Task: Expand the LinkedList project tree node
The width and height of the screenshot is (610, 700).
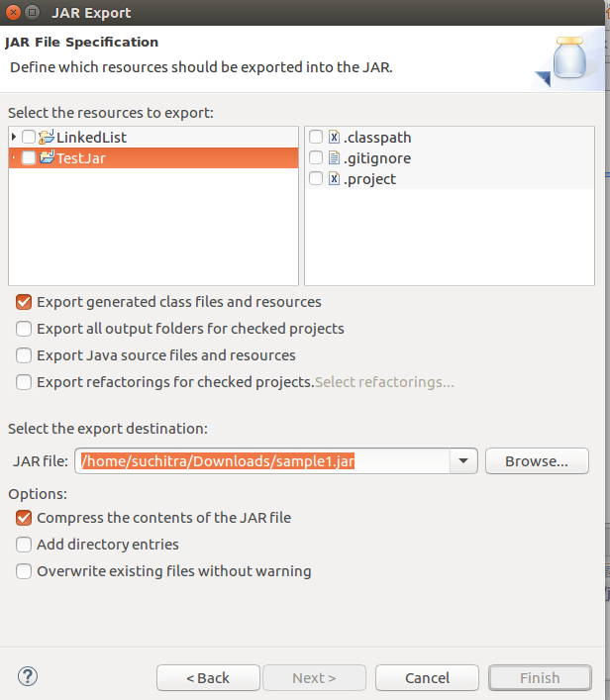Action: pyautogui.click(x=14, y=137)
